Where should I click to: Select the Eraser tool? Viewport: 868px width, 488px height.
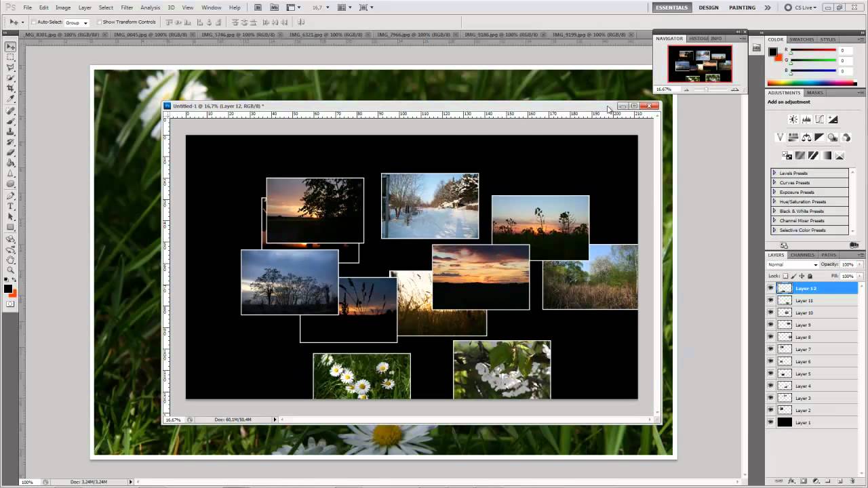tap(11, 152)
